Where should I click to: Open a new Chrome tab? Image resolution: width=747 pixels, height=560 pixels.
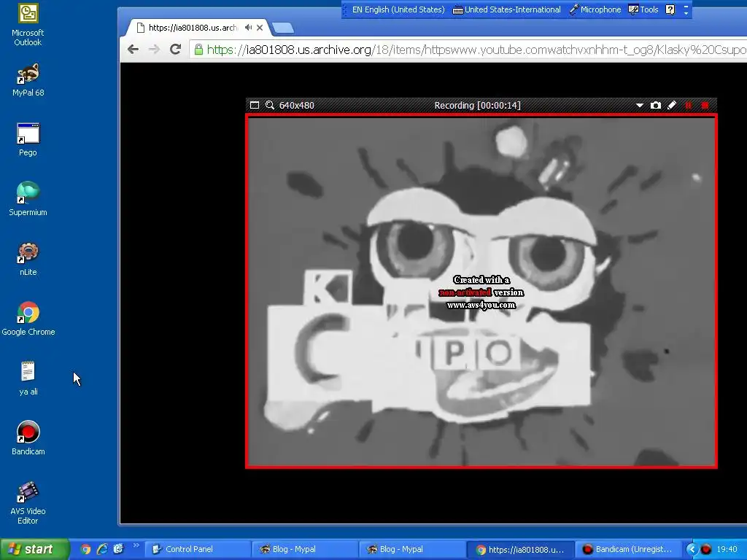[x=283, y=28]
